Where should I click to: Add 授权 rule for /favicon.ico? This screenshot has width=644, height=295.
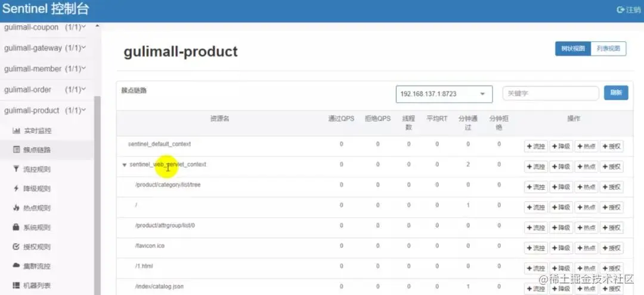click(612, 248)
